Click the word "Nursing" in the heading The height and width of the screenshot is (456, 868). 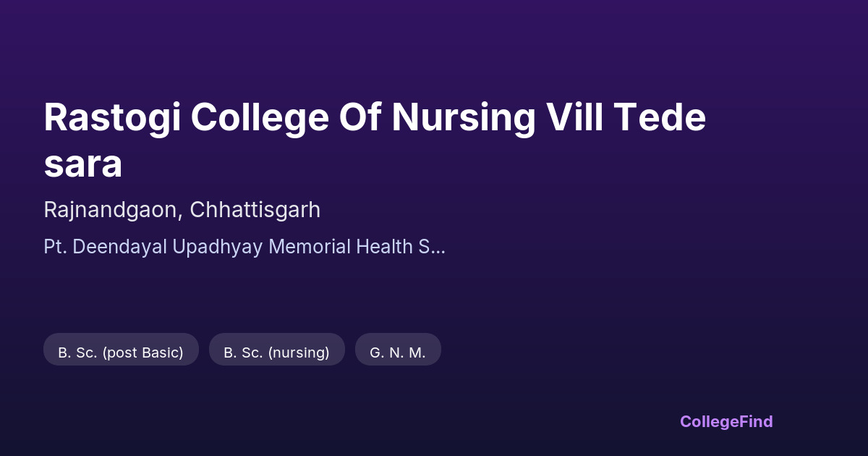point(463,117)
